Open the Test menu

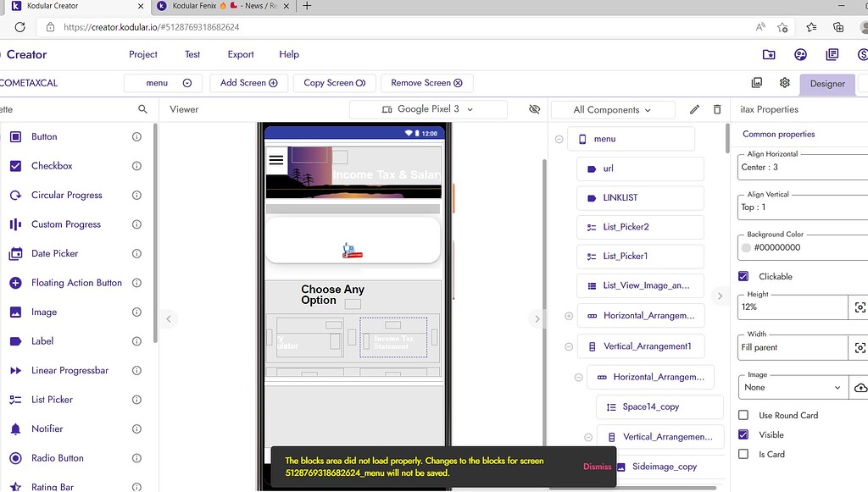coord(192,54)
